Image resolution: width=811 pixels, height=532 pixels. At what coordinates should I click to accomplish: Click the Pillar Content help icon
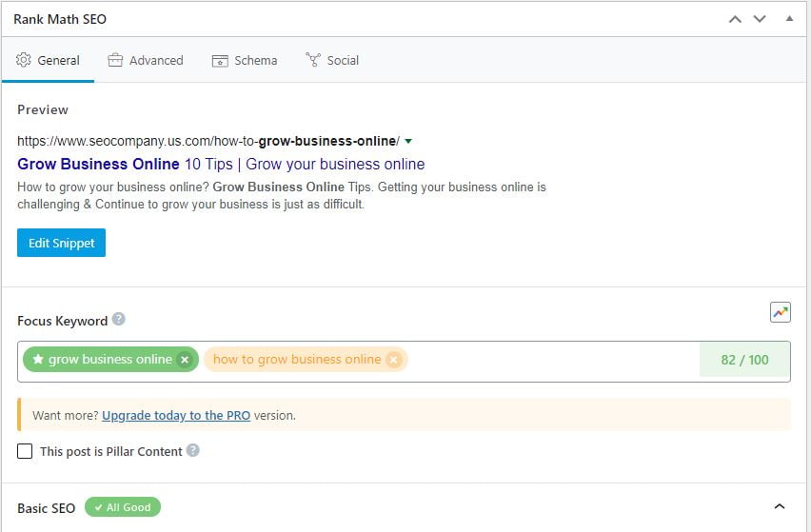(x=193, y=450)
